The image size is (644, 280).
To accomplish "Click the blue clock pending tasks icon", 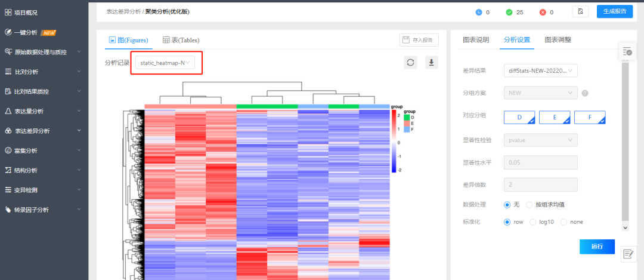I will (x=478, y=13).
